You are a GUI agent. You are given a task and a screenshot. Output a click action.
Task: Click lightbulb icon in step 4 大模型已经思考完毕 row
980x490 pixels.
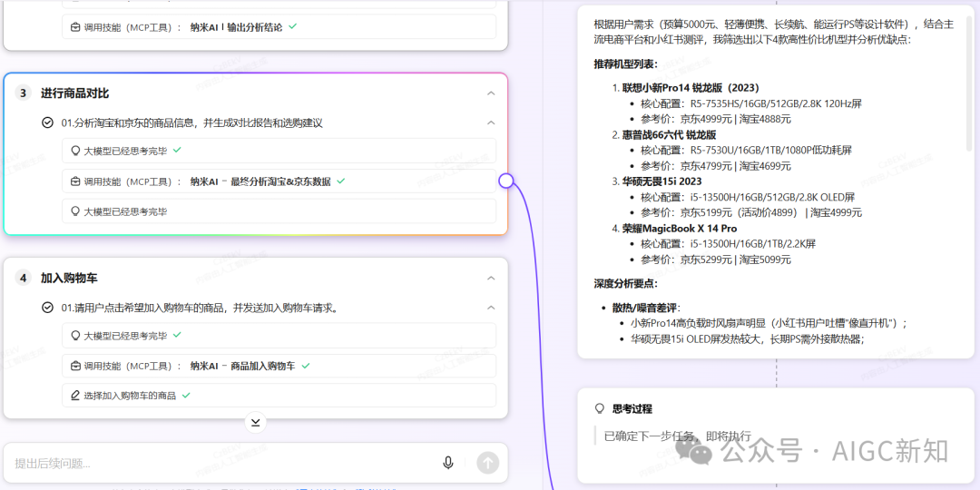click(75, 336)
